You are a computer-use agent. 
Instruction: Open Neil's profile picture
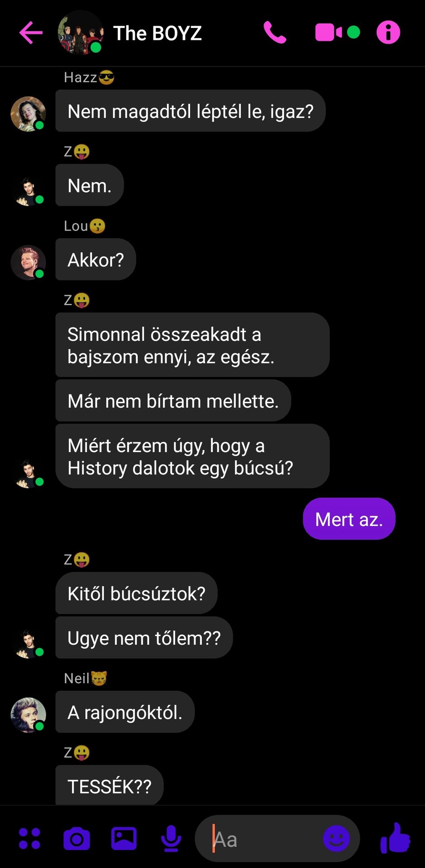pos(28,715)
